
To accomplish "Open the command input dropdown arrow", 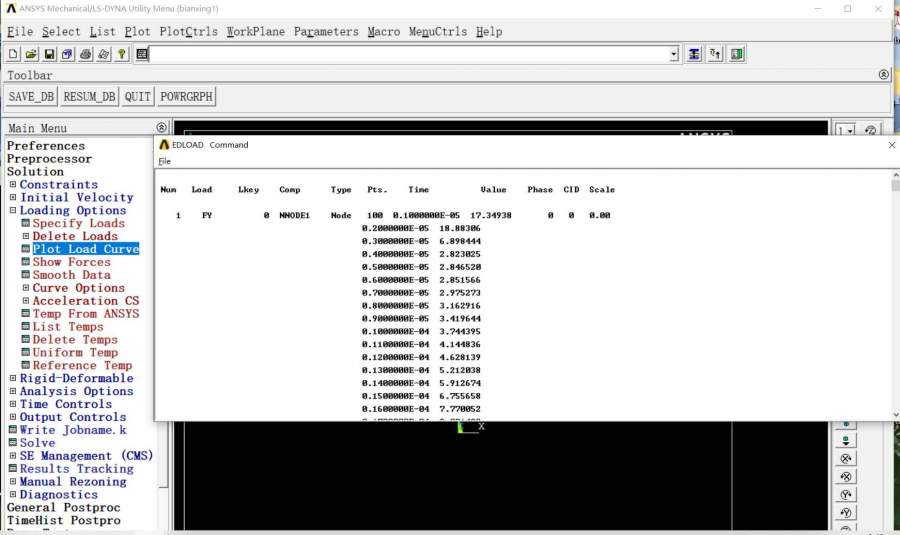I will click(673, 54).
